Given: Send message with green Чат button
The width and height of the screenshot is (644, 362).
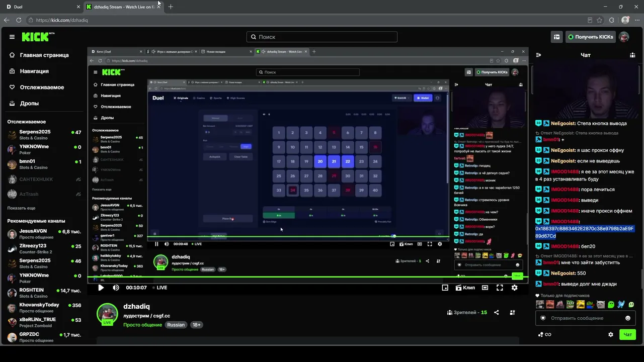Looking at the screenshot, I should tap(628, 334).
